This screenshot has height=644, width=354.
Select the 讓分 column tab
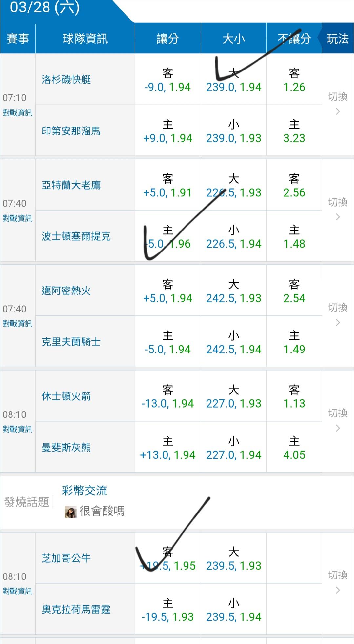(x=167, y=39)
